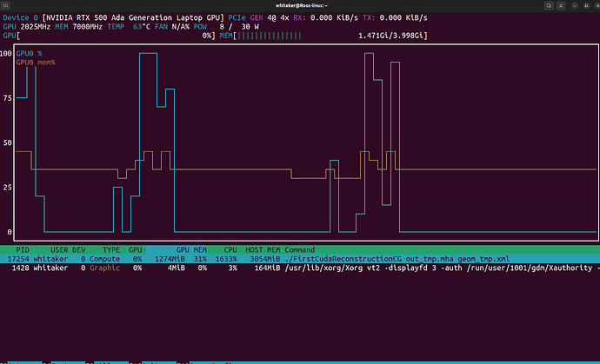Image resolution: width=600 pixels, height=364 pixels.
Task: Click the 100 y-axis label on the graph
Action: pos(6,54)
